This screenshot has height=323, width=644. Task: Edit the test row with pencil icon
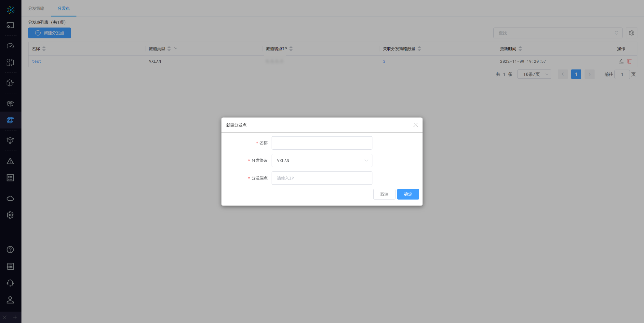coord(621,61)
